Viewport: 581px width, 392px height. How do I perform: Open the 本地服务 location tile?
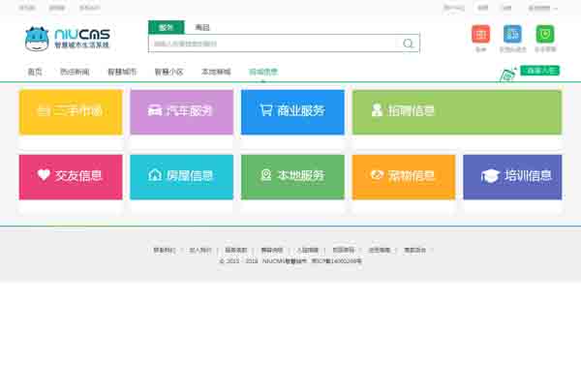coord(292,175)
